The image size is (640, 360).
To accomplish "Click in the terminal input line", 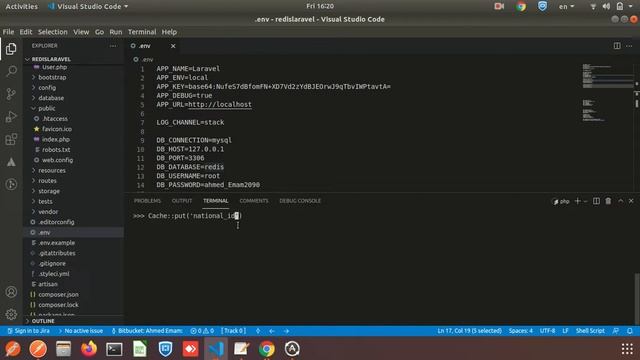I will pyautogui.click(x=187, y=216).
